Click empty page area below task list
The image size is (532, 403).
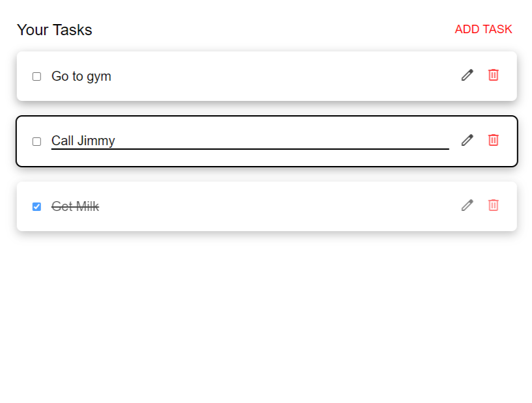click(x=266, y=316)
